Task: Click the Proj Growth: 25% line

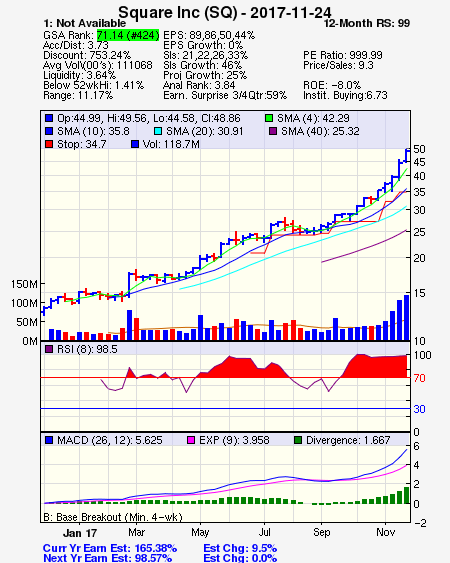Action: tap(205, 75)
